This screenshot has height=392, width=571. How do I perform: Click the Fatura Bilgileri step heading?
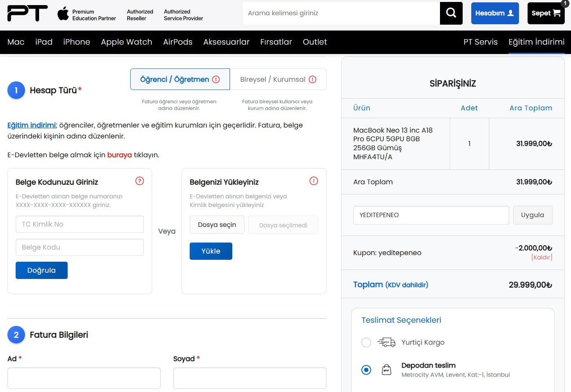tap(59, 335)
